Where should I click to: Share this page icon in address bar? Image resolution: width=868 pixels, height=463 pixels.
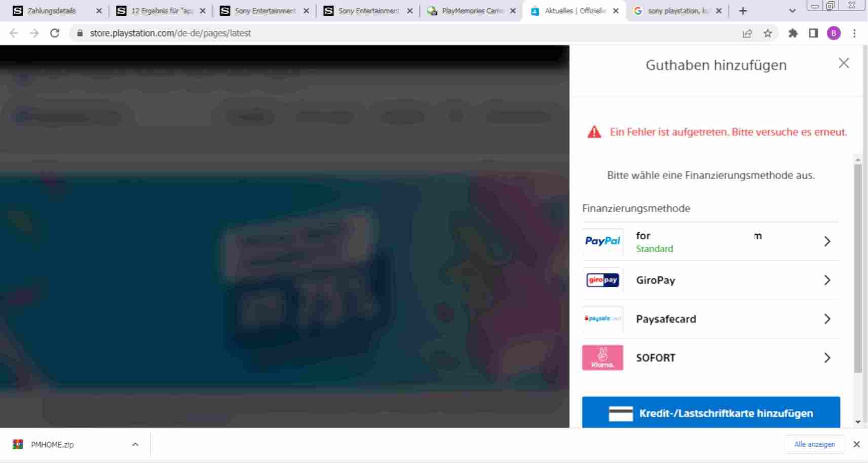[747, 33]
